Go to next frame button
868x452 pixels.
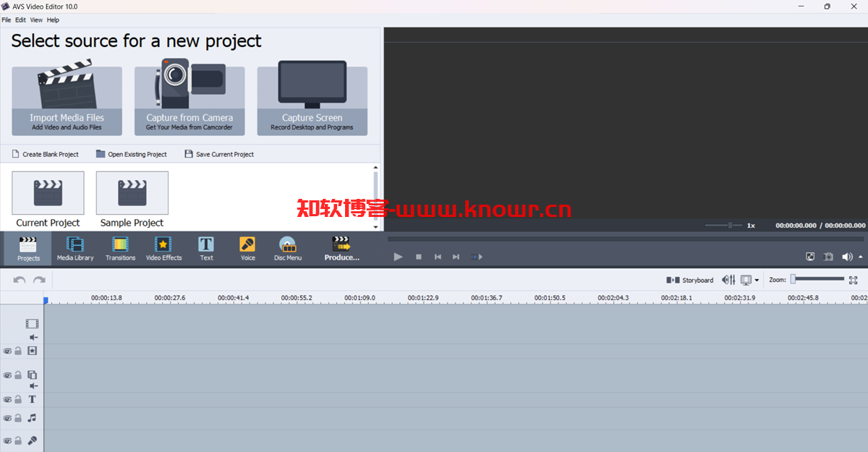tap(456, 257)
